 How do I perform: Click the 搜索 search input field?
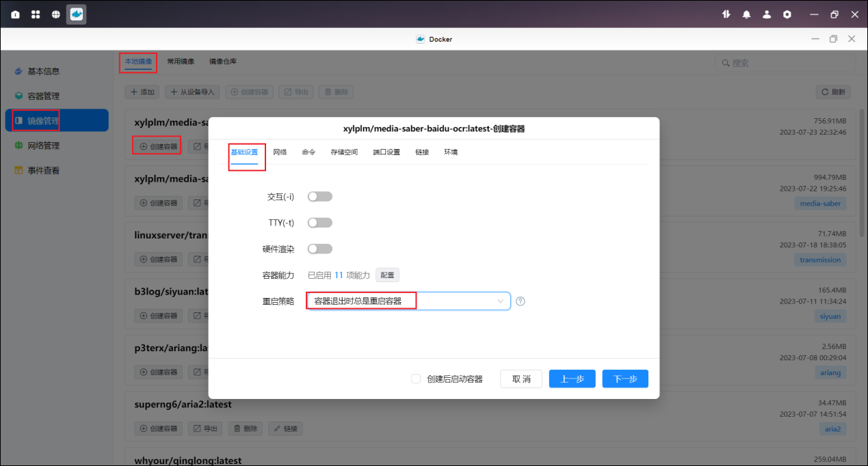(x=785, y=63)
